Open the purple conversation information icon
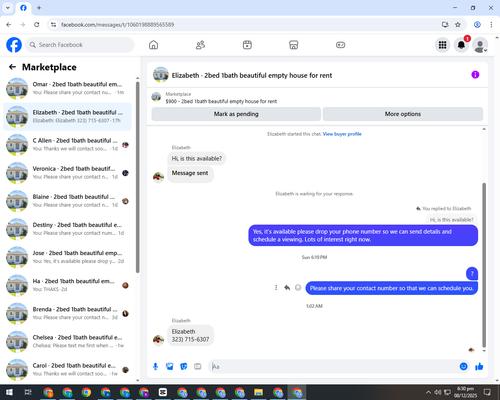The width and height of the screenshot is (500, 400). [x=475, y=75]
